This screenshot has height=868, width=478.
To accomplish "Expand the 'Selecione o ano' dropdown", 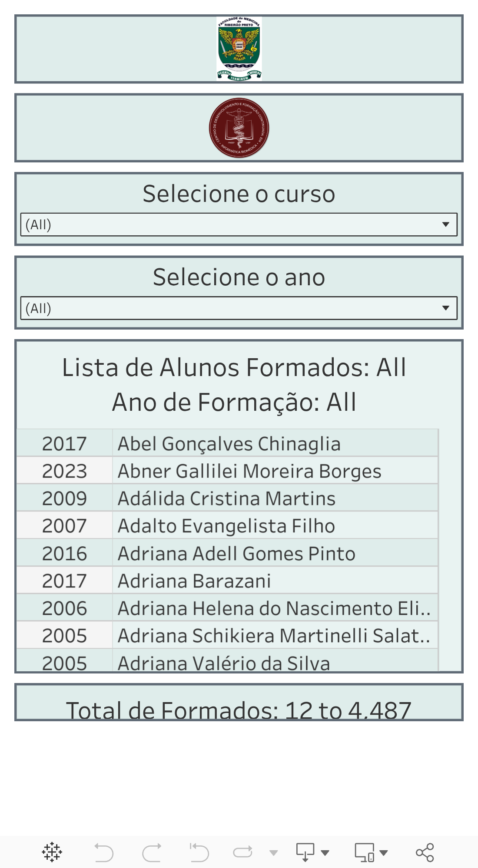I will 239,308.
